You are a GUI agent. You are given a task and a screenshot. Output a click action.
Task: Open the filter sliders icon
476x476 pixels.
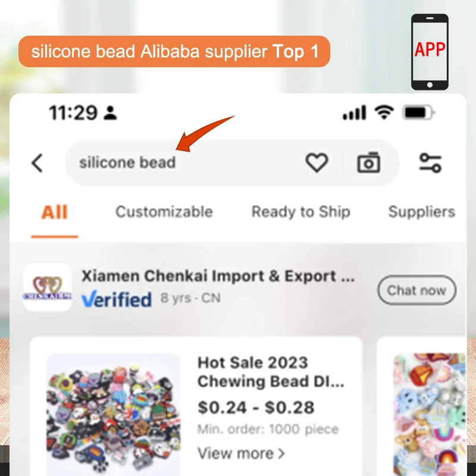tap(430, 163)
